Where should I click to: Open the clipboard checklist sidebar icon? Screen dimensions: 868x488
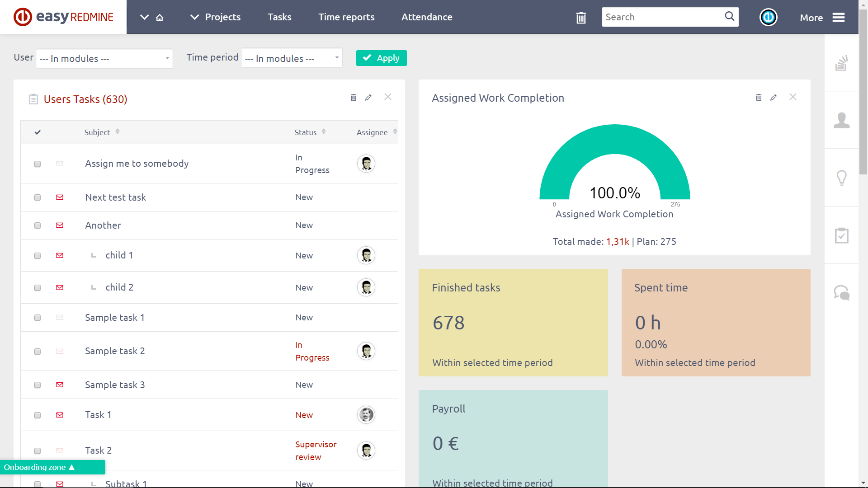(841, 235)
